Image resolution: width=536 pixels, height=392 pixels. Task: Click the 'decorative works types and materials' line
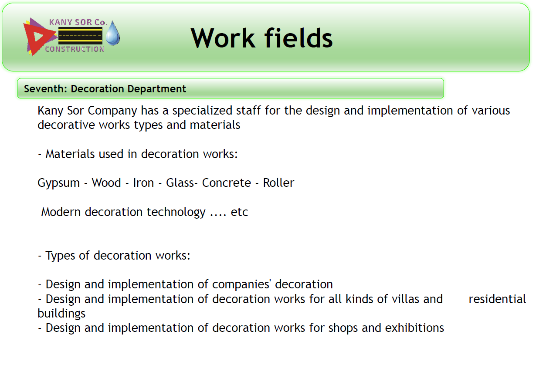pos(139,125)
